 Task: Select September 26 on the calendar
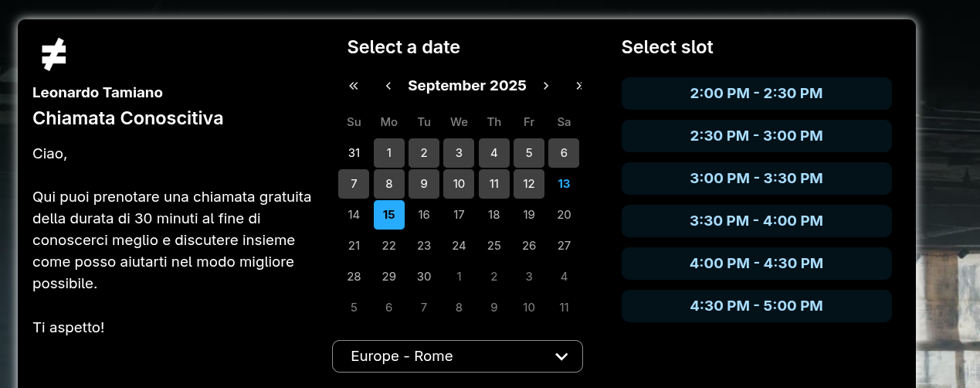pyautogui.click(x=529, y=246)
